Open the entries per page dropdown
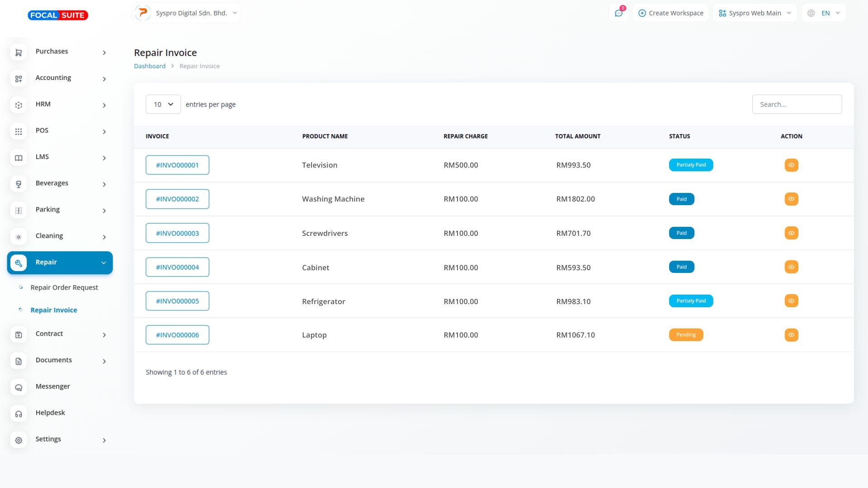Screen dimensions: 868x488 (x=163, y=104)
